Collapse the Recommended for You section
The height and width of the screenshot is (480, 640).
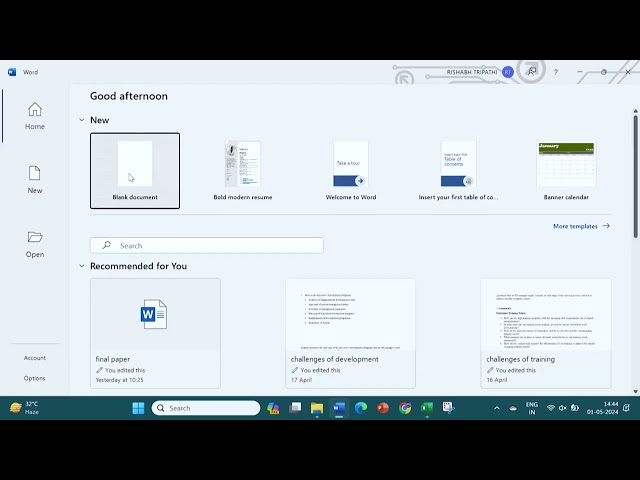coord(82,266)
